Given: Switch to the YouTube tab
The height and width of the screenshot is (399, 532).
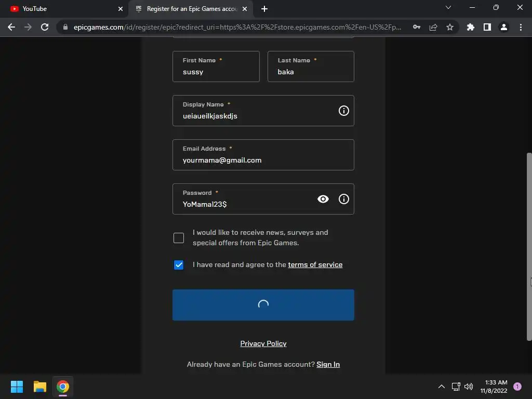Looking at the screenshot, I should tap(64, 9).
